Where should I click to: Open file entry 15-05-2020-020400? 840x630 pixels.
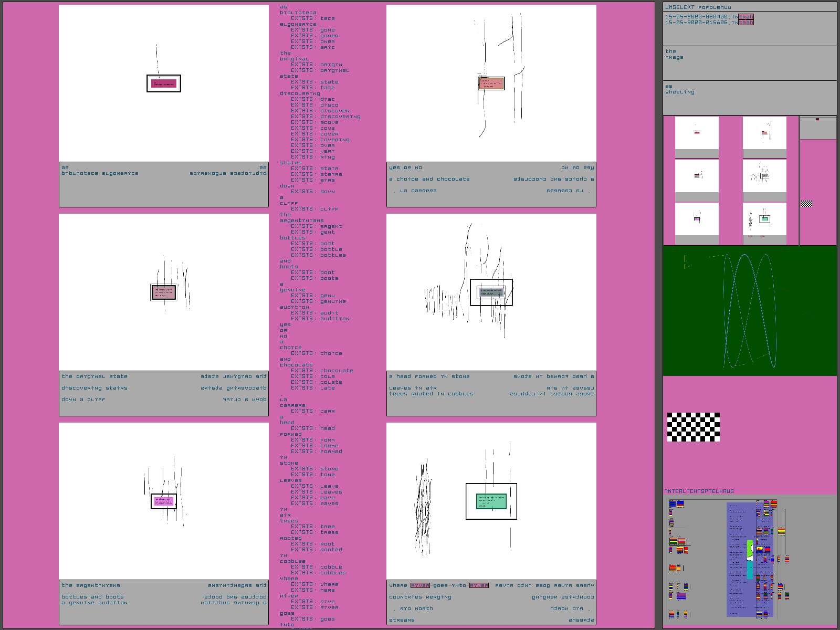(709, 17)
